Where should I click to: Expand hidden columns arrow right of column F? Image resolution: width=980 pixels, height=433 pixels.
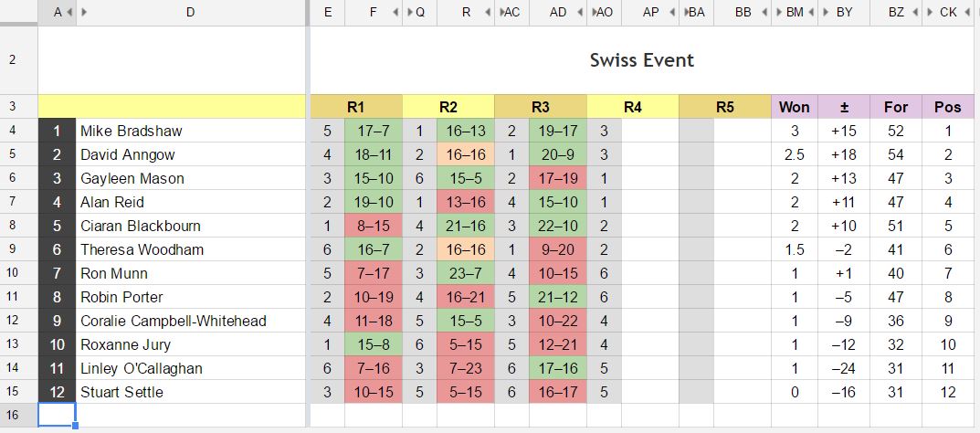click(396, 13)
